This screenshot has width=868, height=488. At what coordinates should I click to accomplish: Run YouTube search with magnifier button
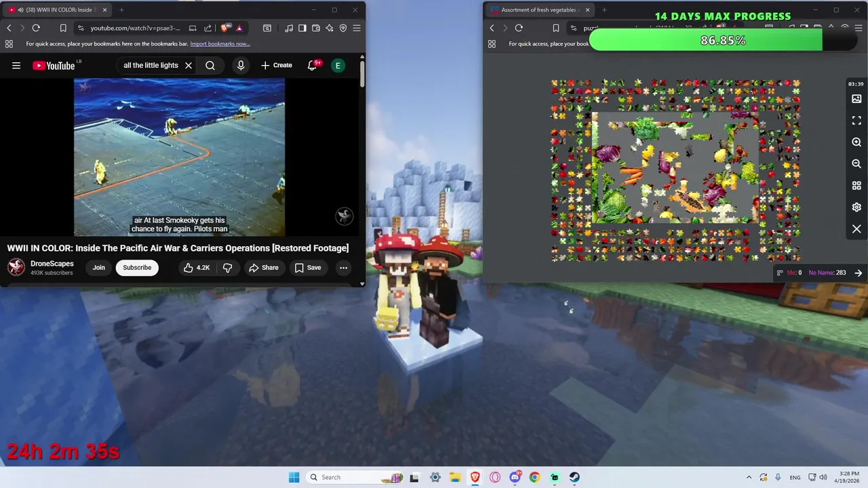pyautogui.click(x=210, y=66)
